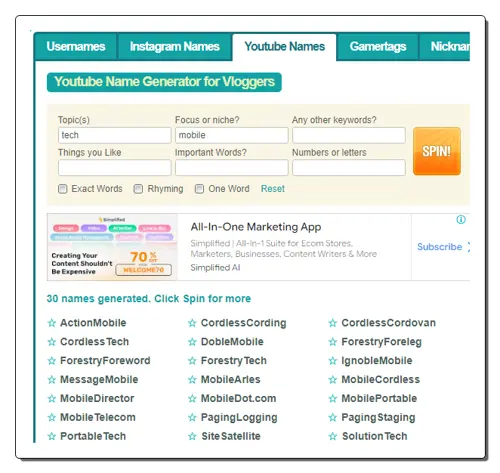Star the MobileAries suggestion
The height and width of the screenshot is (473, 500).
pyautogui.click(x=192, y=380)
